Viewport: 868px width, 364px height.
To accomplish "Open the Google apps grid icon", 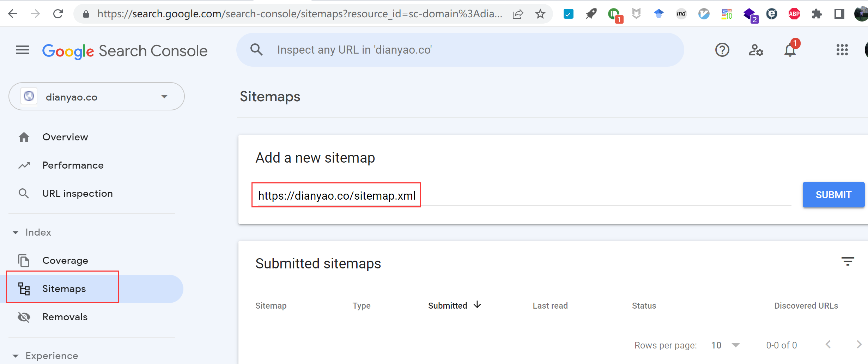I will (x=842, y=50).
